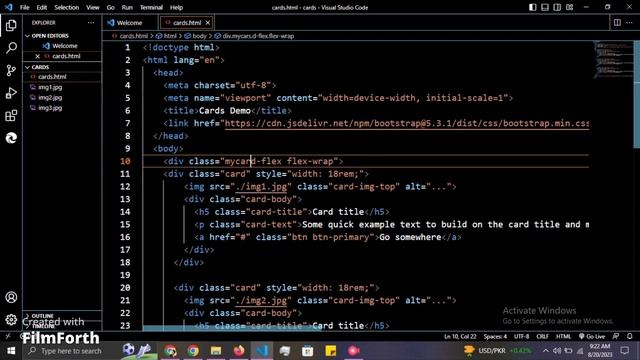Change indentation via Spaces: 4
The image size is (640, 360).
click(x=495, y=336)
